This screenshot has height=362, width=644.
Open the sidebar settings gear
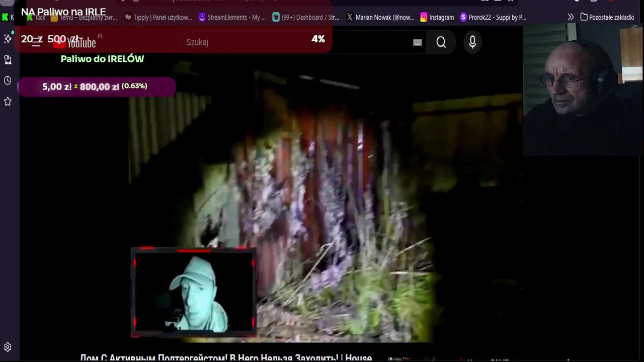point(8,347)
